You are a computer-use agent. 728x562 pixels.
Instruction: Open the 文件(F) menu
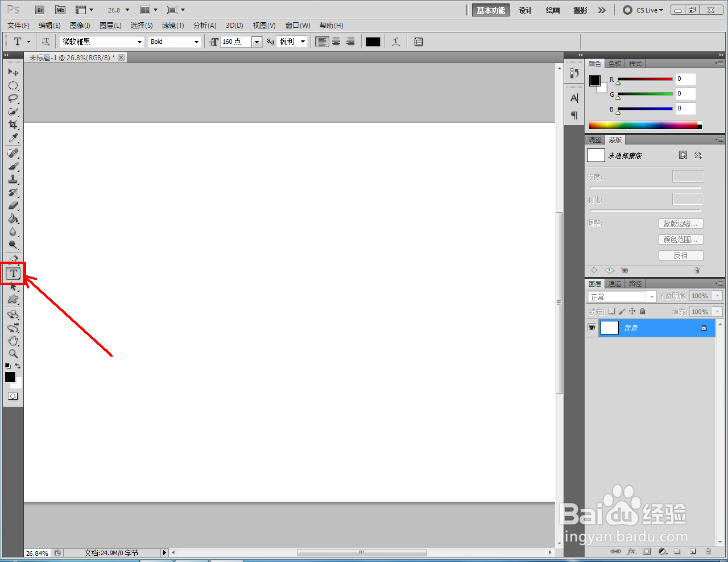point(19,26)
